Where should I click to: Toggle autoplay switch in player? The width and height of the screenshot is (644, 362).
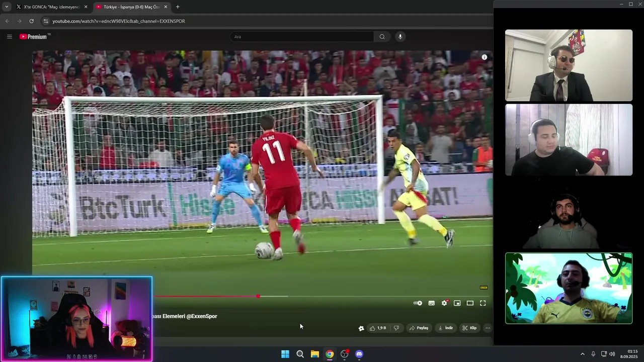(x=418, y=303)
